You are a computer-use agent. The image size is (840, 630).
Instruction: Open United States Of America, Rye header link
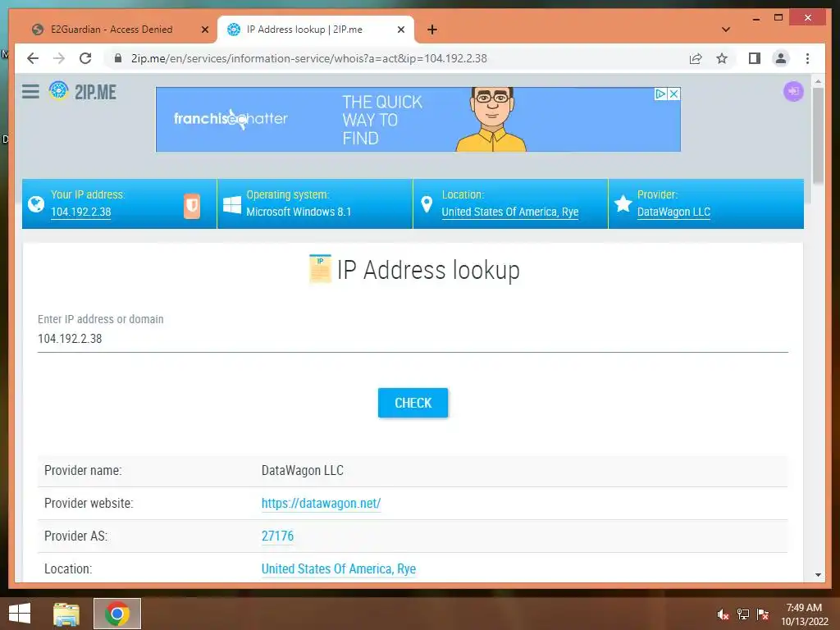pyautogui.click(x=510, y=212)
